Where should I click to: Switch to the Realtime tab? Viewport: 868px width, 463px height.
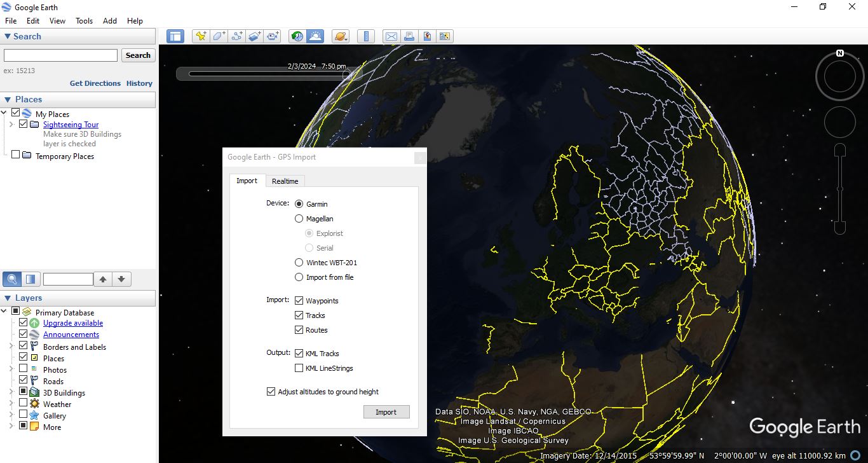pos(285,181)
